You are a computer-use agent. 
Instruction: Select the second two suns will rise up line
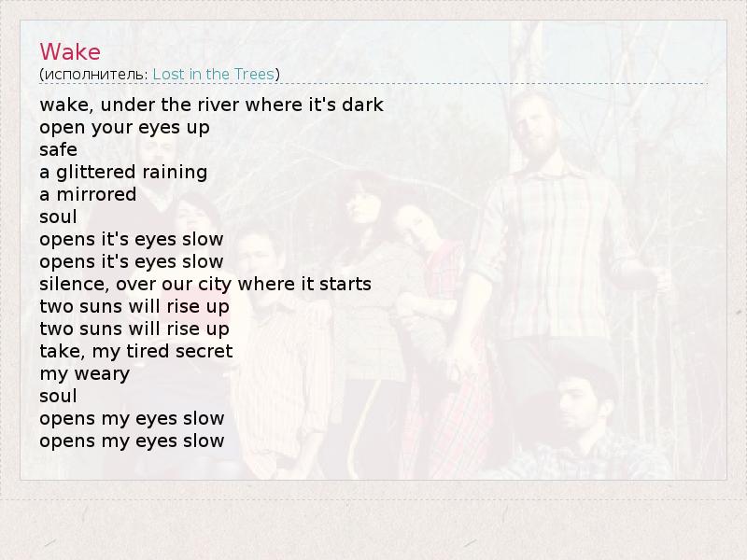(134, 329)
